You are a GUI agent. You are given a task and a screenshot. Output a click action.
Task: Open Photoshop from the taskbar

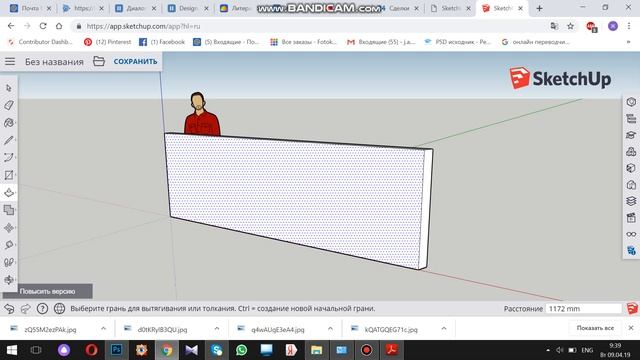click(116, 350)
